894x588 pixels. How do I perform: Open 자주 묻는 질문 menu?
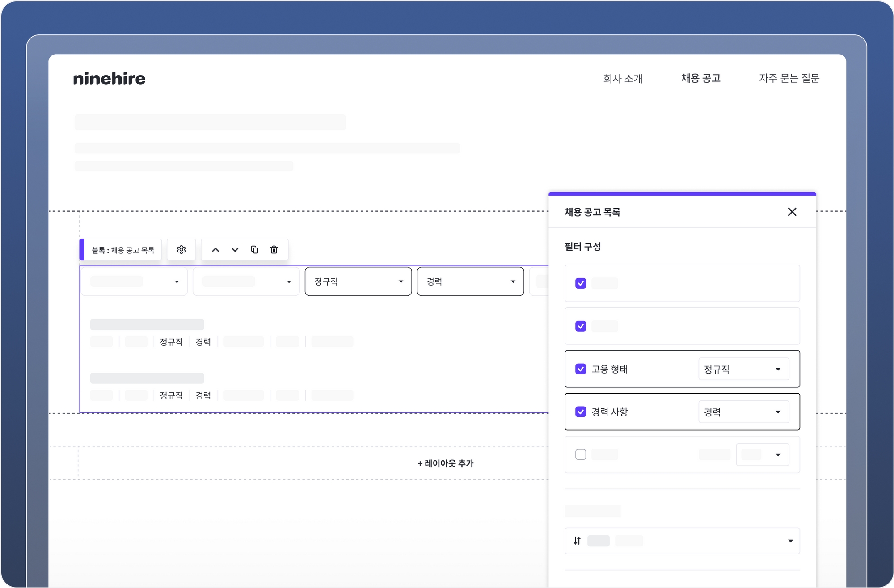[x=789, y=78]
